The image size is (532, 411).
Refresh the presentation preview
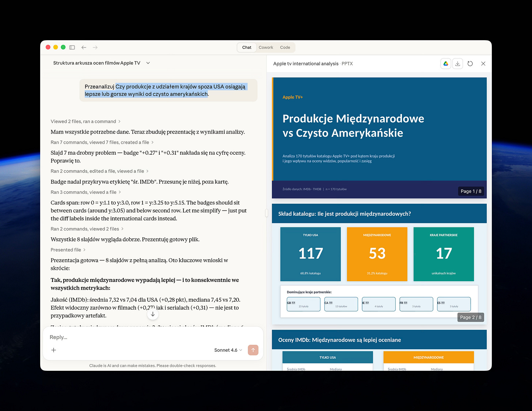(470, 64)
